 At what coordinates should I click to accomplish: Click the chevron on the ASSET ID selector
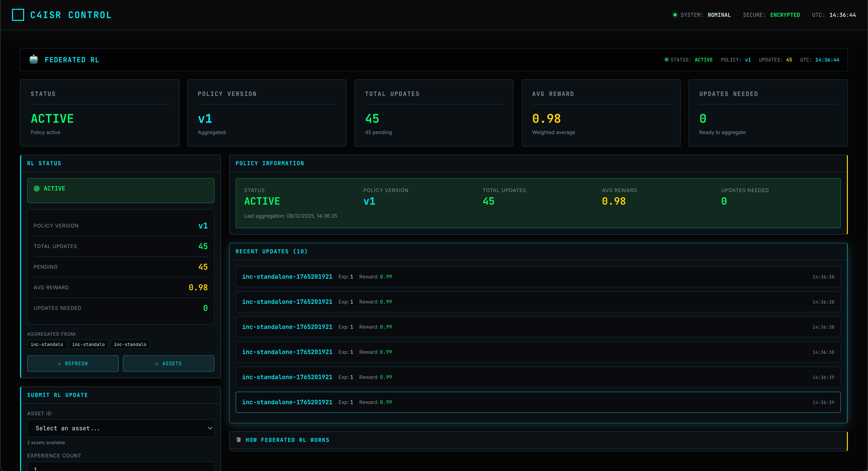click(x=209, y=428)
